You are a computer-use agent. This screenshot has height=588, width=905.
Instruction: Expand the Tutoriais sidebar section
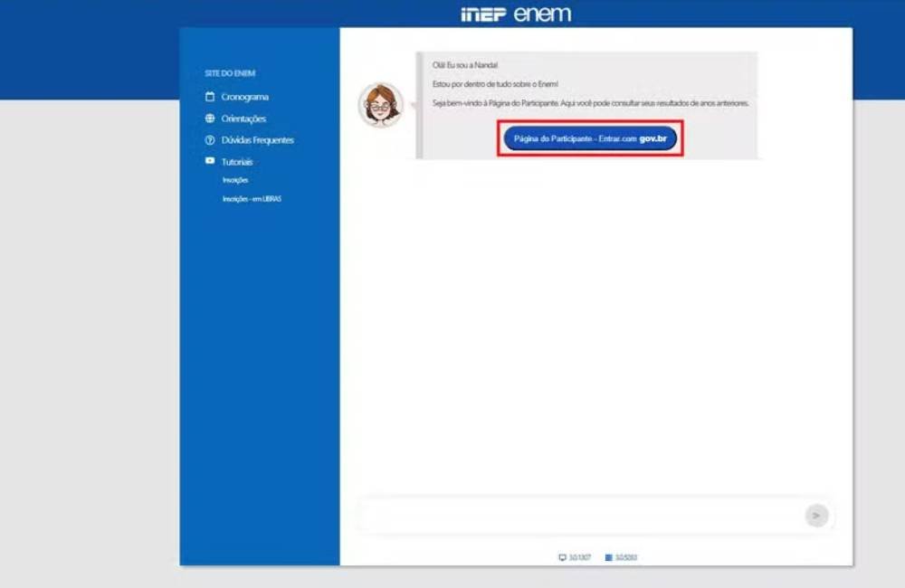tap(237, 162)
